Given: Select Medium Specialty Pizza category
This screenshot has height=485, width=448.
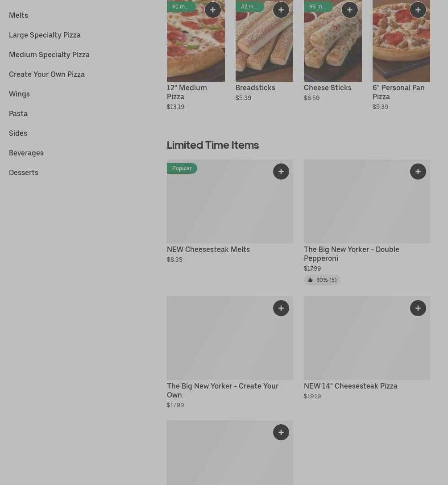Looking at the screenshot, I should [49, 54].
